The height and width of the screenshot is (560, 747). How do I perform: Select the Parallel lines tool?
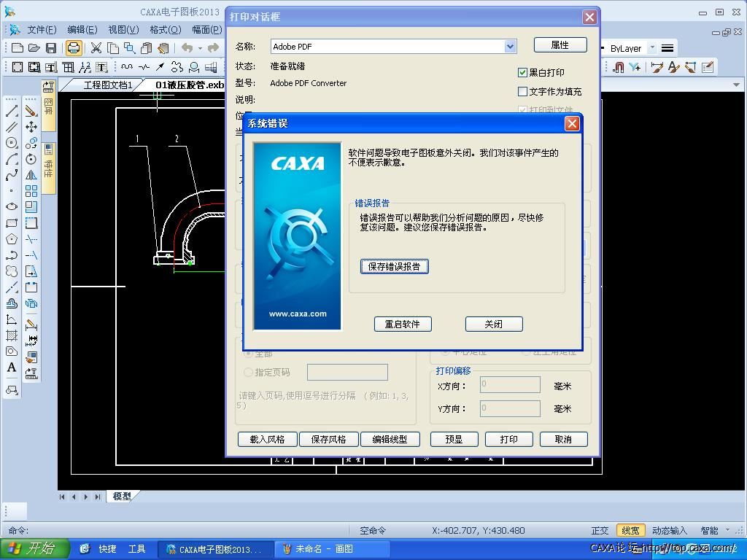12,127
